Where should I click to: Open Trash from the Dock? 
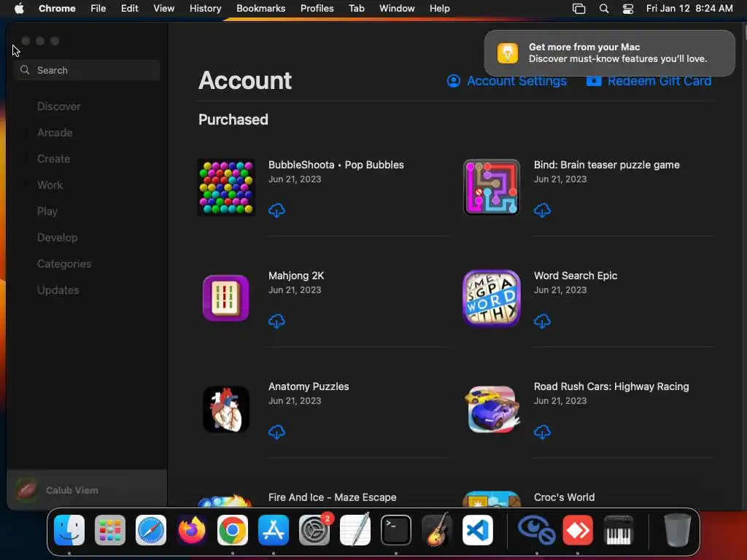pyautogui.click(x=677, y=530)
